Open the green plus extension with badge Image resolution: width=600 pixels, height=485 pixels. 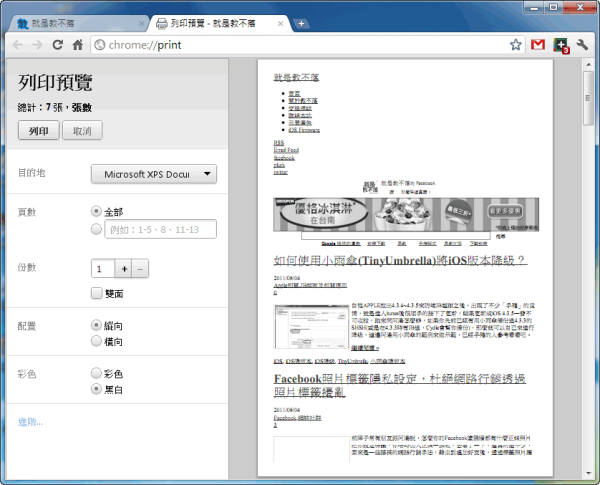[561, 45]
